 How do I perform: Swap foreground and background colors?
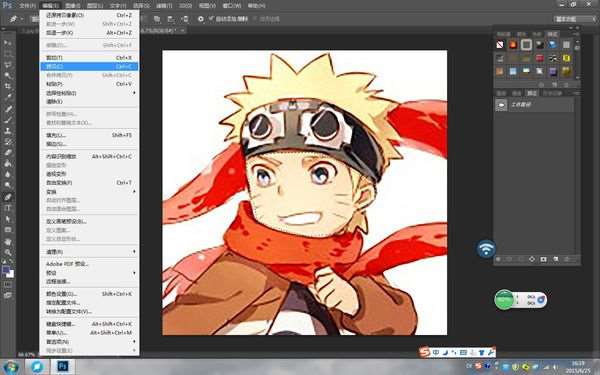[11, 262]
